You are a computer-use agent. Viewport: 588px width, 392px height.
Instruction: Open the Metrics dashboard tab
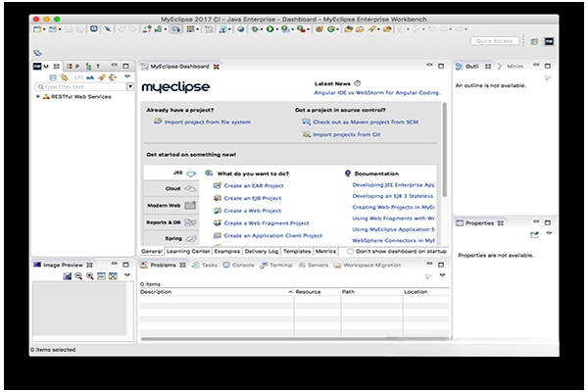[325, 251]
